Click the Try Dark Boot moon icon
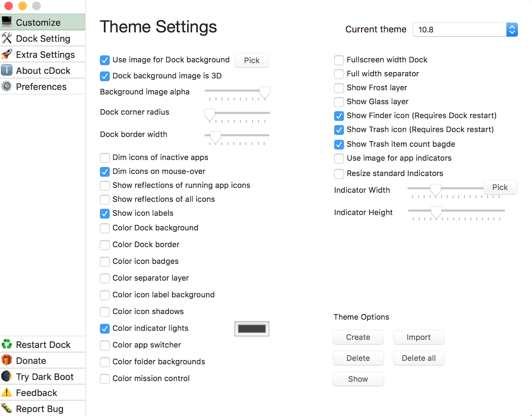Image resolution: width=532 pixels, height=416 pixels. [x=7, y=376]
